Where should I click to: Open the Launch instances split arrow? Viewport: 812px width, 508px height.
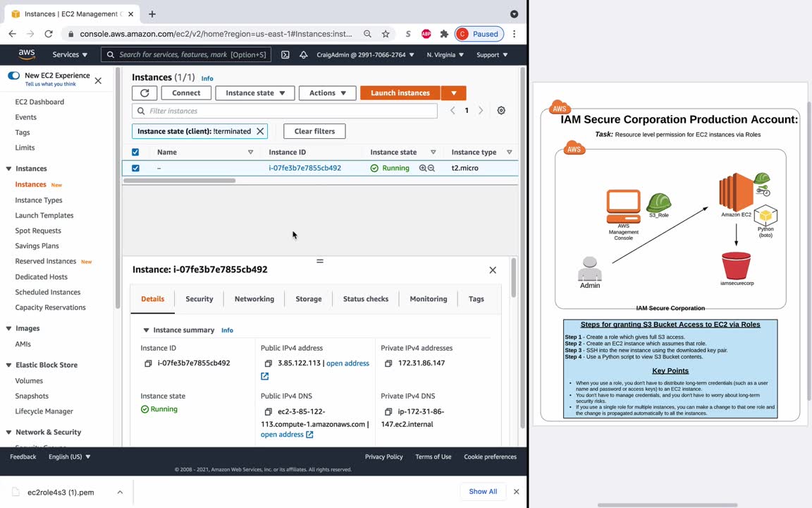pyautogui.click(x=454, y=93)
